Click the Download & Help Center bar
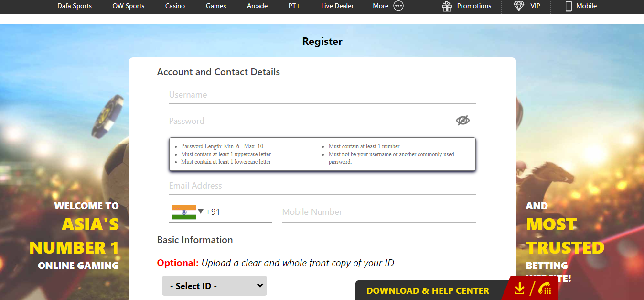The width and height of the screenshot is (644, 300). (x=428, y=290)
